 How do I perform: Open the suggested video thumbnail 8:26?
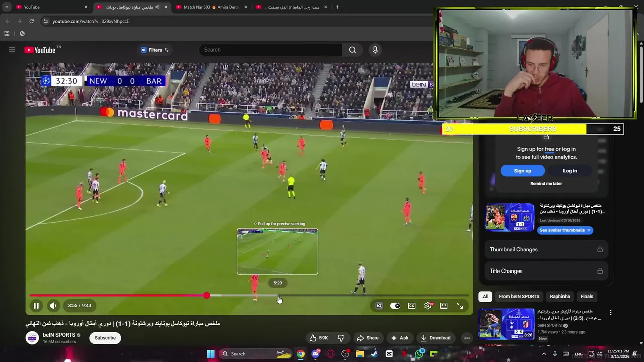click(x=506, y=325)
